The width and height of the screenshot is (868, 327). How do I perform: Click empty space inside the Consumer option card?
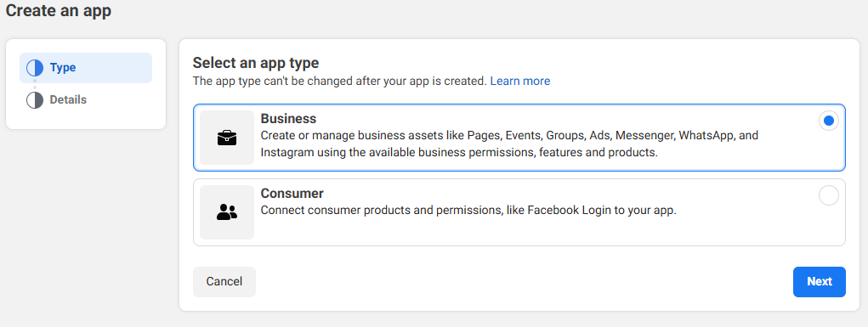(x=498, y=231)
